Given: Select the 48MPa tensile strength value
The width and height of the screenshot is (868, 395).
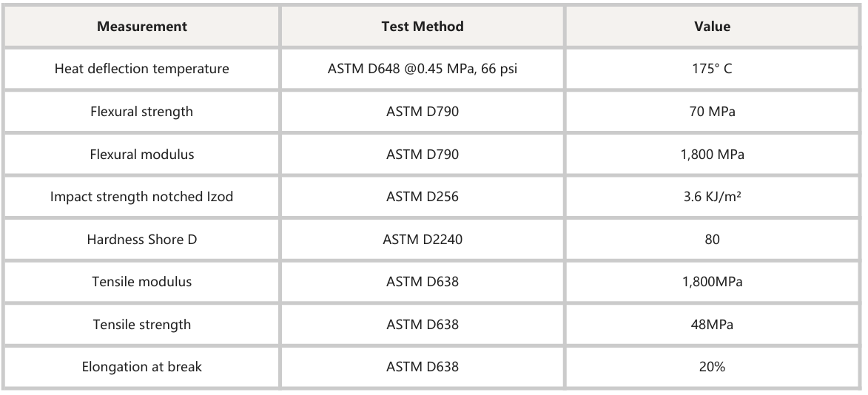Looking at the screenshot, I should click(x=712, y=324).
